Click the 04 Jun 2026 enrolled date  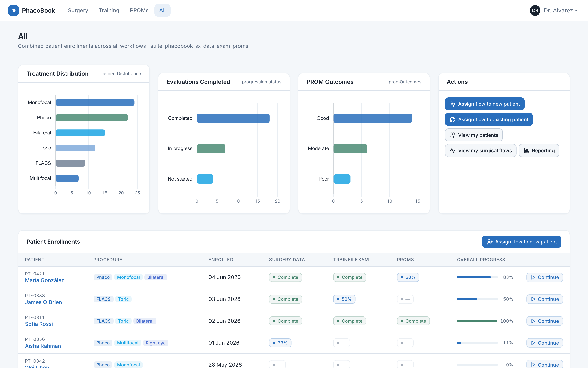(225, 277)
